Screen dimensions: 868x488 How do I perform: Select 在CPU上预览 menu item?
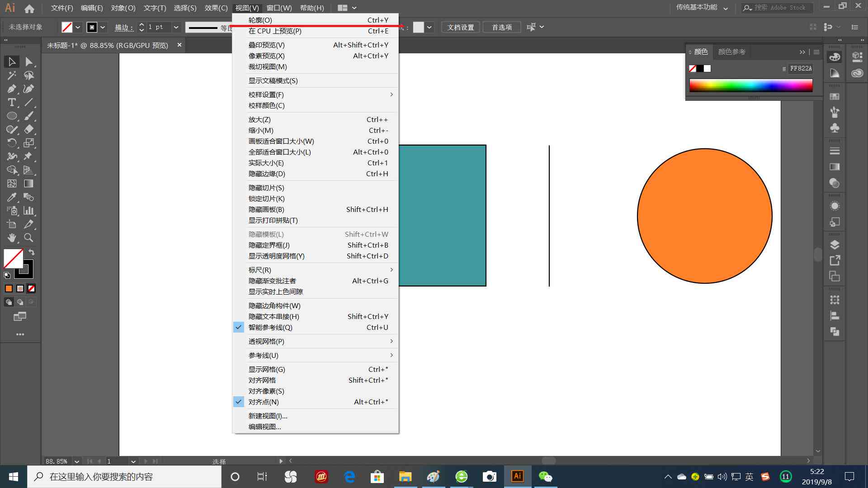[275, 31]
